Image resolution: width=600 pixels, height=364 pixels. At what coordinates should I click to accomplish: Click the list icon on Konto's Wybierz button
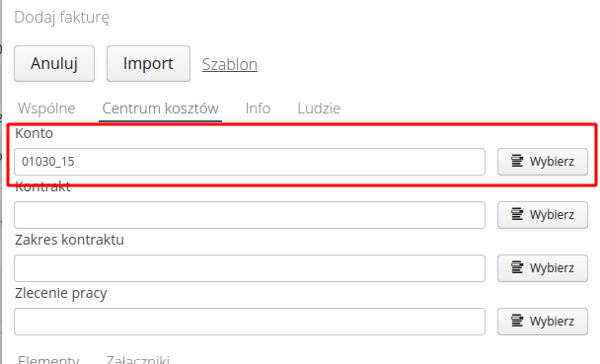517,161
